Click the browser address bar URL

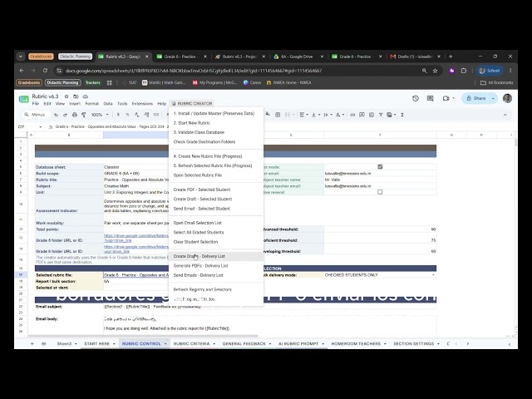click(x=194, y=71)
